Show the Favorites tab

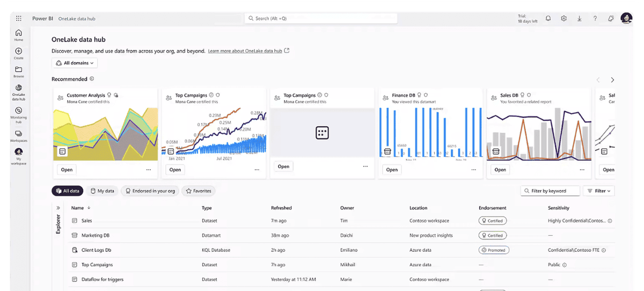pyautogui.click(x=198, y=191)
